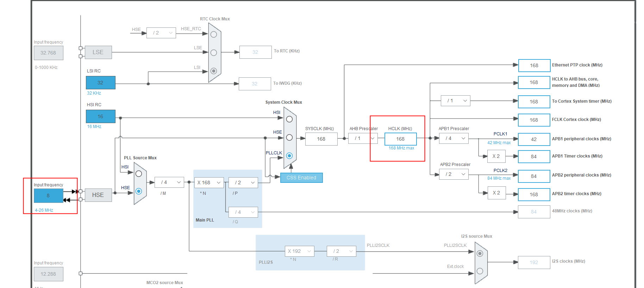Image resolution: width=644 pixels, height=288 pixels.
Task: Click the 'RTC Clock Mux' title
Action: (x=215, y=19)
